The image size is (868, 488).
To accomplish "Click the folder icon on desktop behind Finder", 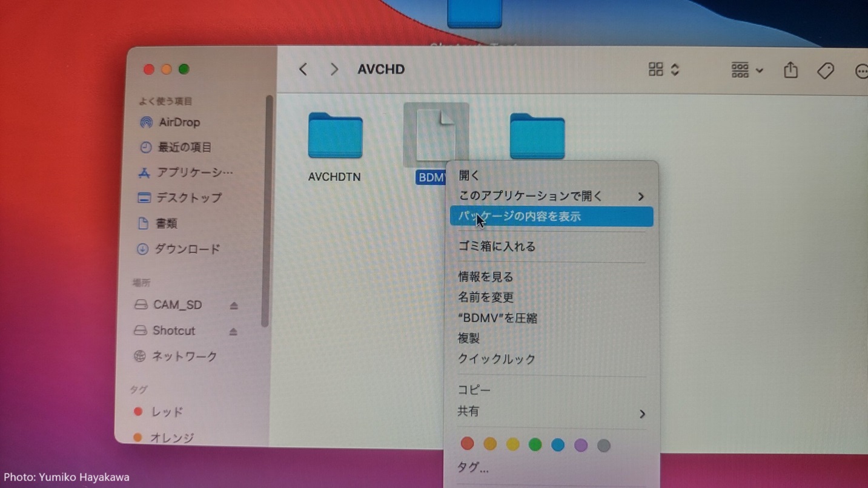I will 474,13.
